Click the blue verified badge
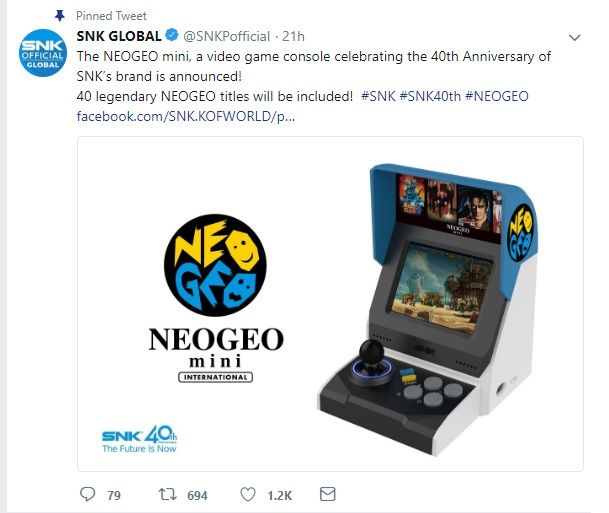Screen dimensions: 609x513 point(172,35)
